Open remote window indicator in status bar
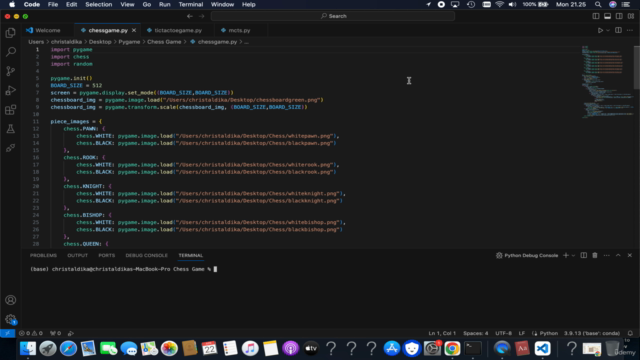 click(x=8, y=333)
